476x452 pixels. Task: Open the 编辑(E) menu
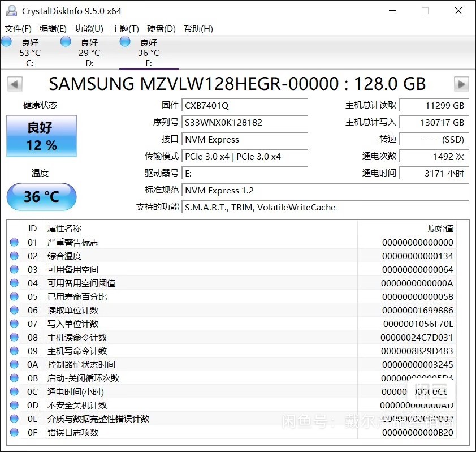pos(53,28)
